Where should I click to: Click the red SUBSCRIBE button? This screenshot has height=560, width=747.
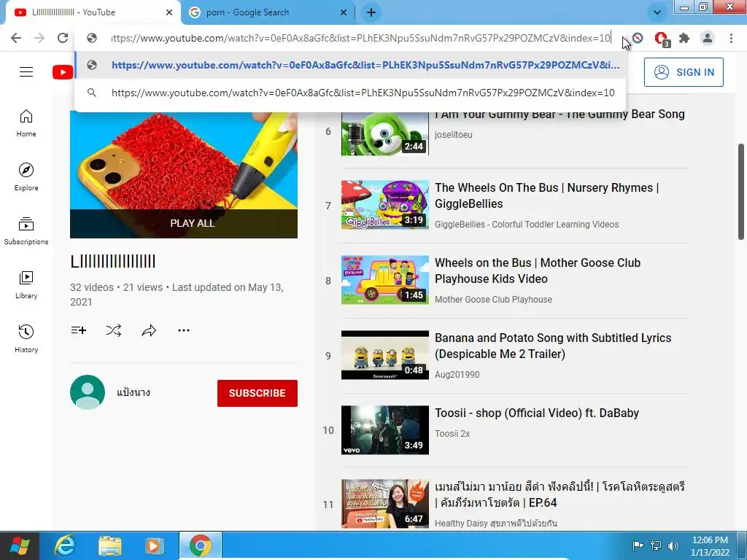coord(258,393)
